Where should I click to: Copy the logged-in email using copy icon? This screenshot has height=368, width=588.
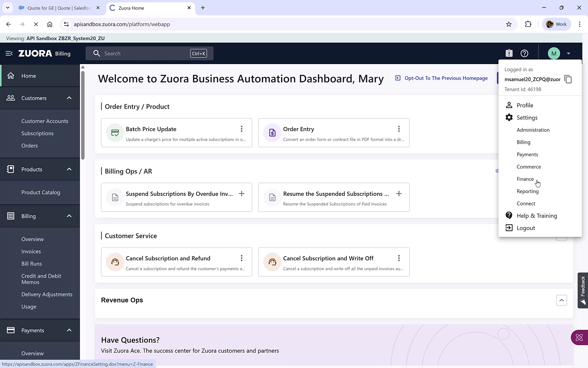[568, 79]
